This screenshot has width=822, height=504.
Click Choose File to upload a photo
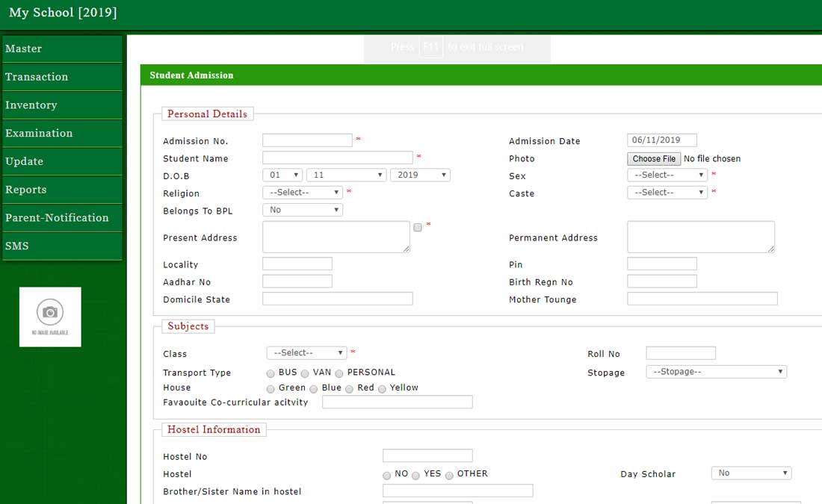[653, 158]
